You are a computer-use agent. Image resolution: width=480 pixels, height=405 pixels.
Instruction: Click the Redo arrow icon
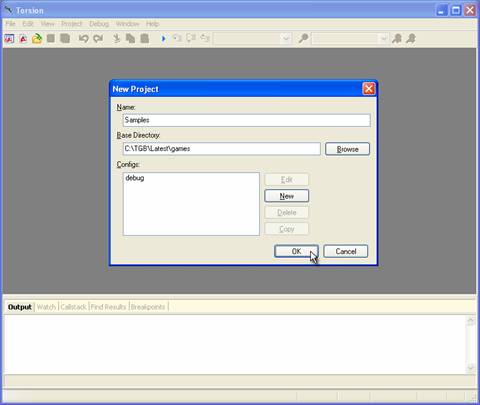pos(98,39)
